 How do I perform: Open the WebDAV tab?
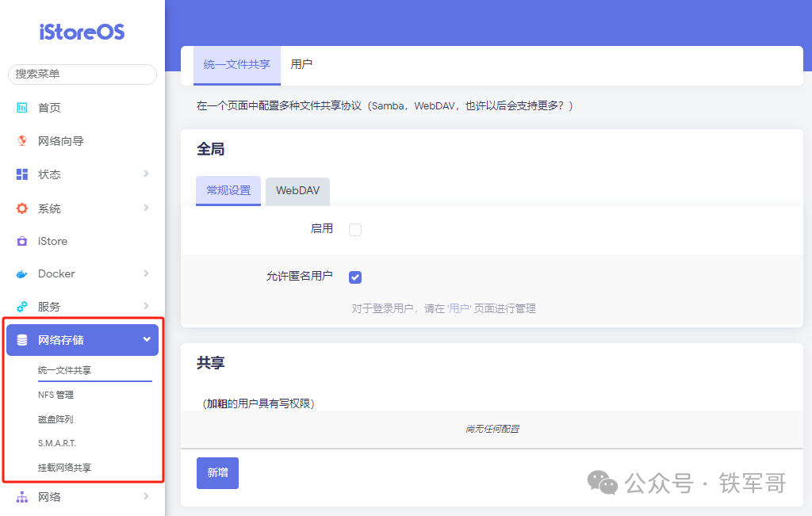pyautogui.click(x=298, y=191)
